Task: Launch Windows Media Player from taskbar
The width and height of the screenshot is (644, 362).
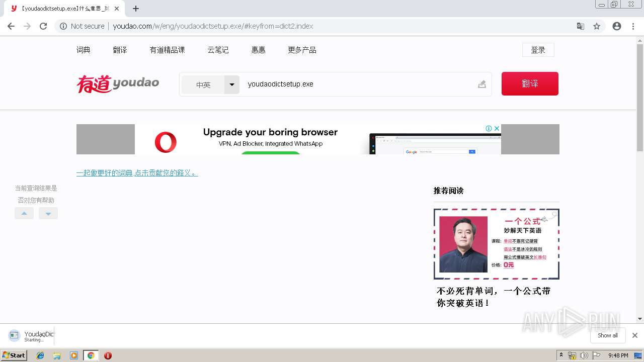Action: 74,355
